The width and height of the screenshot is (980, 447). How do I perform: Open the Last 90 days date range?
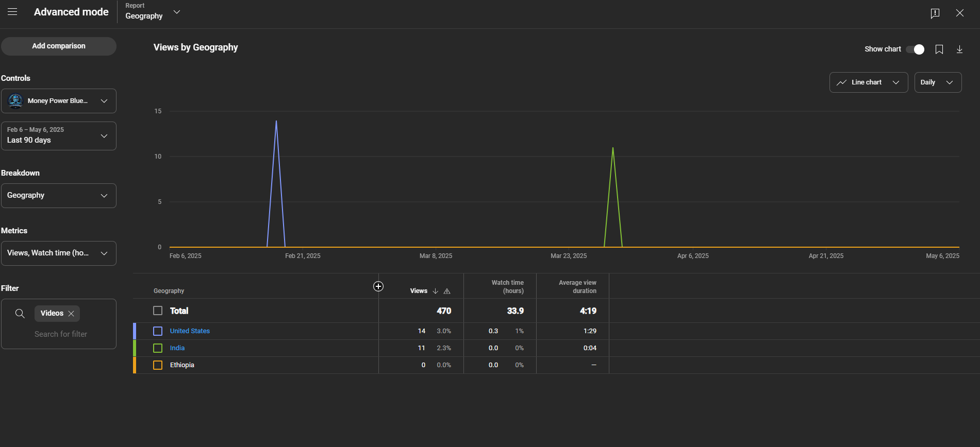pyautogui.click(x=59, y=136)
